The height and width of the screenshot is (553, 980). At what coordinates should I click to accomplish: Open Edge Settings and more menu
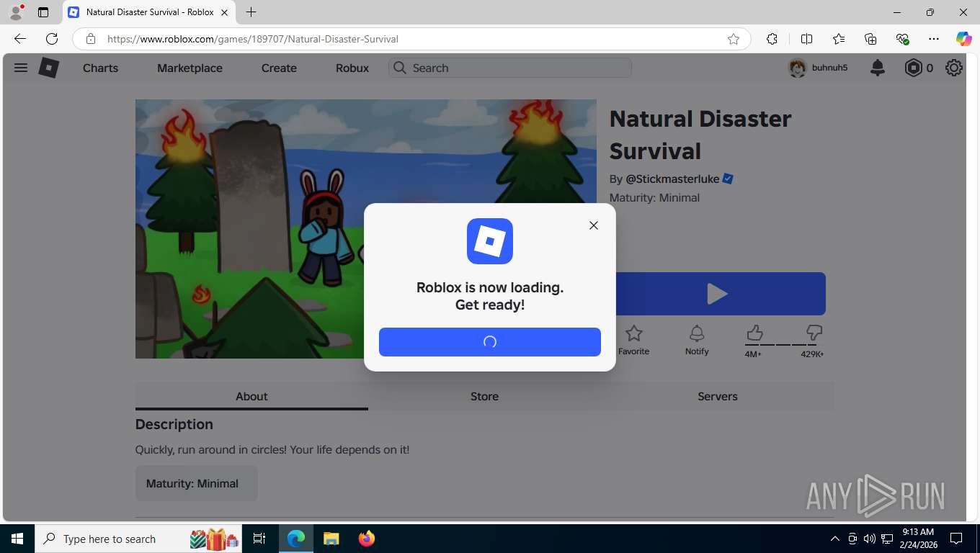[x=934, y=39]
